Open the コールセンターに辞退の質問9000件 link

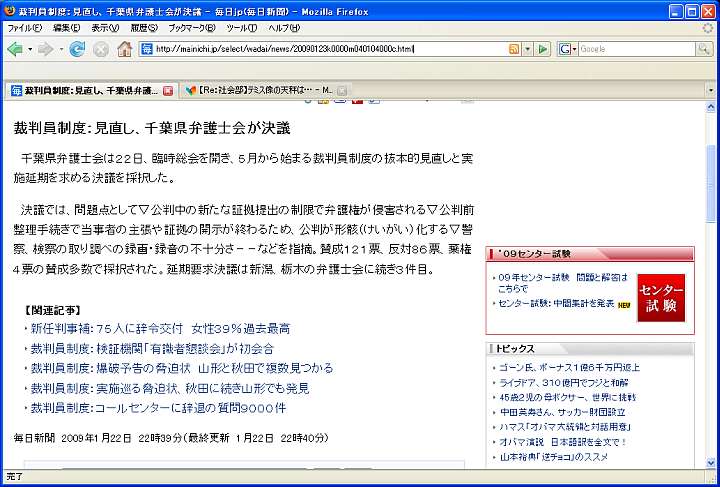(x=158, y=408)
